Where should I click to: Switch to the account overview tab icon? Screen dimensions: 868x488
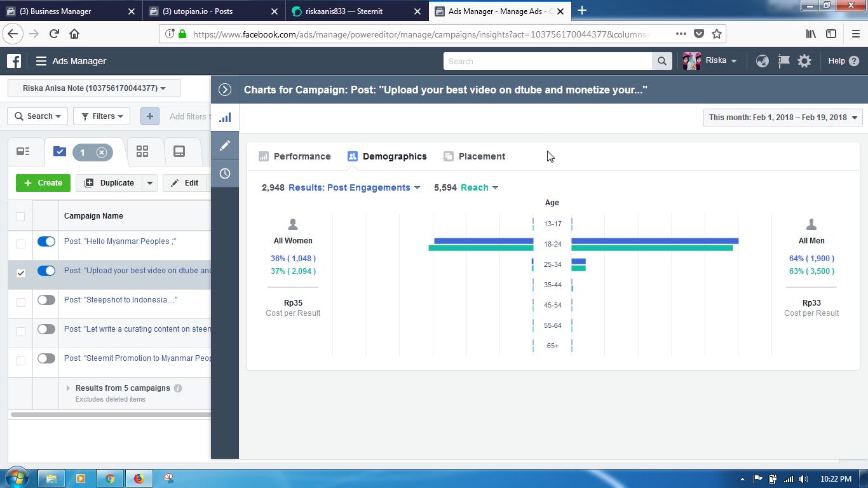click(x=24, y=151)
